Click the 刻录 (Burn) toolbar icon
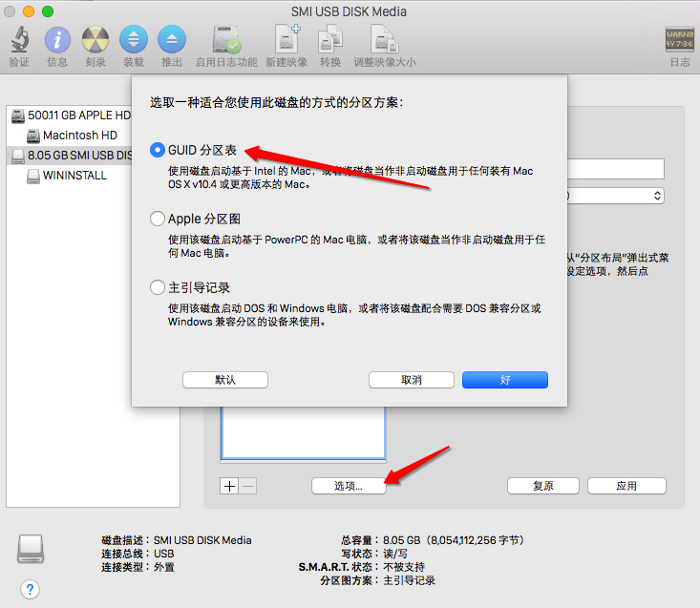This screenshot has height=608, width=700. coord(95,40)
